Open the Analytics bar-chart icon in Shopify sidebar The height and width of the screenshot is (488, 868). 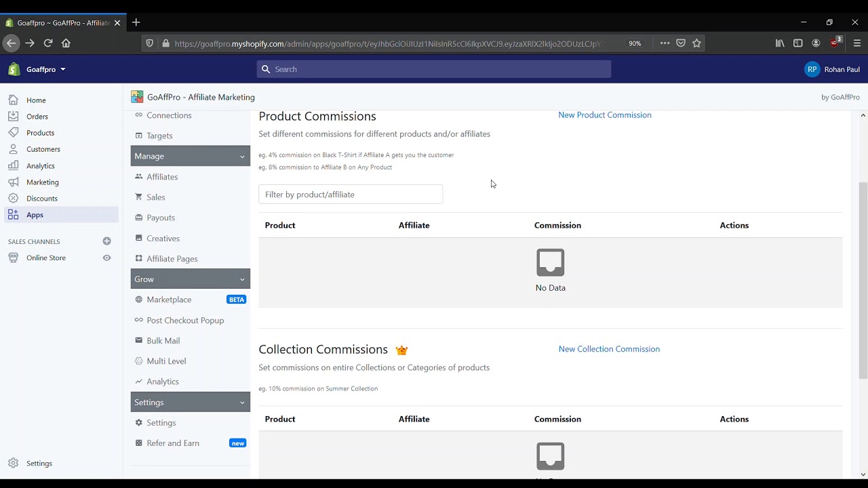coord(13,165)
